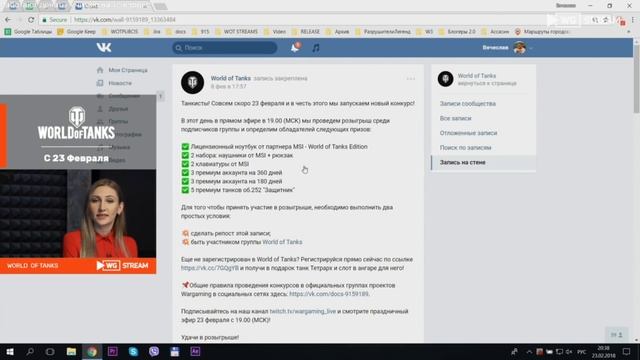Screen dimensions: 640x360
Task: Click the Google Keep bookmark
Action: [x=77, y=31]
